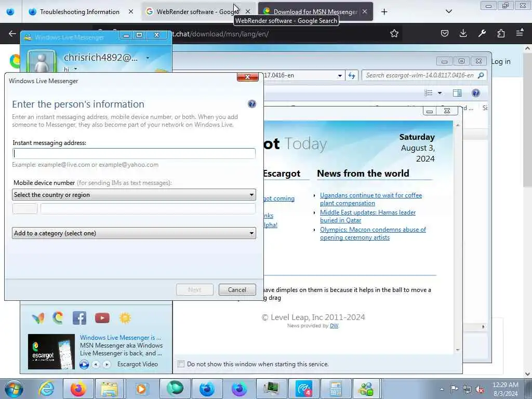Click the muted volume tray icon

pos(480,389)
